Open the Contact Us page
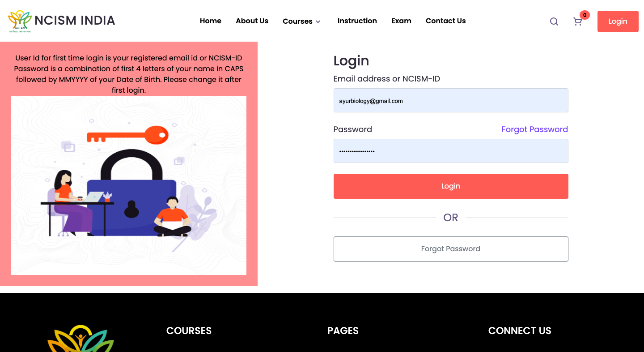Viewport: 644px width, 352px height. pyautogui.click(x=446, y=21)
